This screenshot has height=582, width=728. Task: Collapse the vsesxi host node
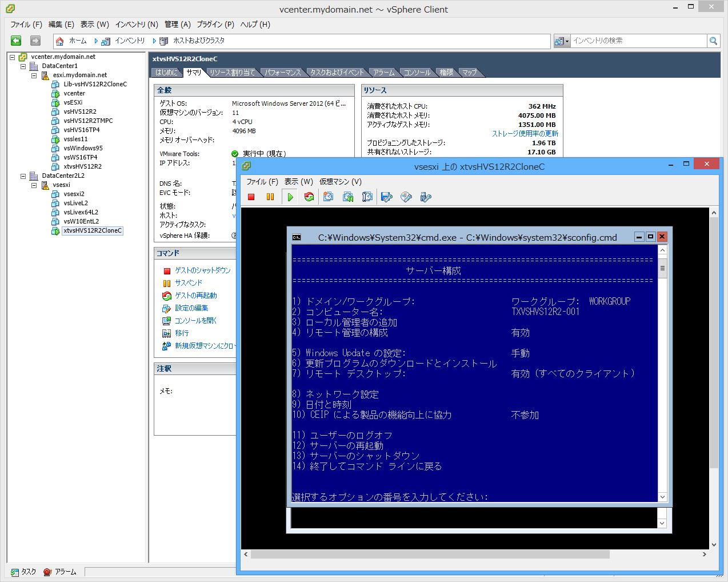click(34, 185)
